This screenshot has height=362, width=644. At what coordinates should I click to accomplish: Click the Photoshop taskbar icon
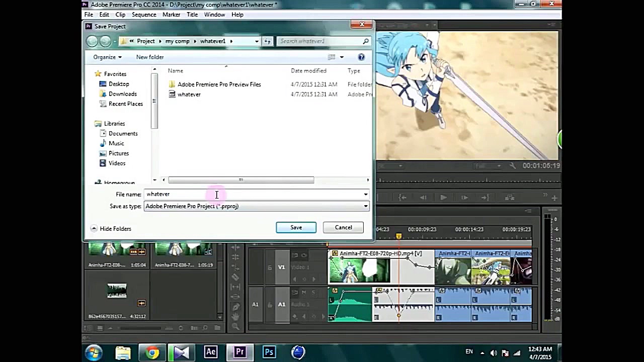[269, 352]
